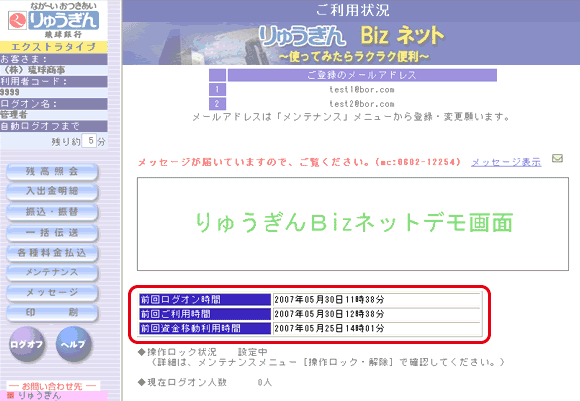
Task: Click the お問い合わせ先 heading
Action: (x=52, y=386)
